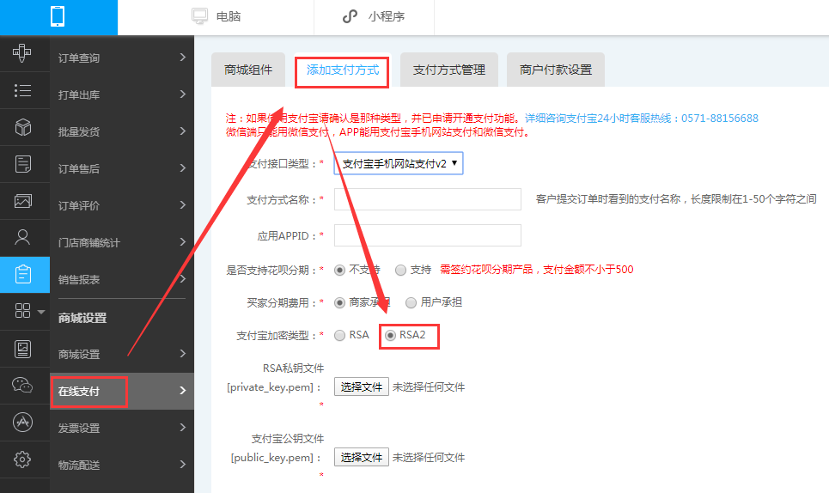Focus the 支付方式名称 input field
Image resolution: width=830 pixels, height=494 pixels.
(x=427, y=199)
